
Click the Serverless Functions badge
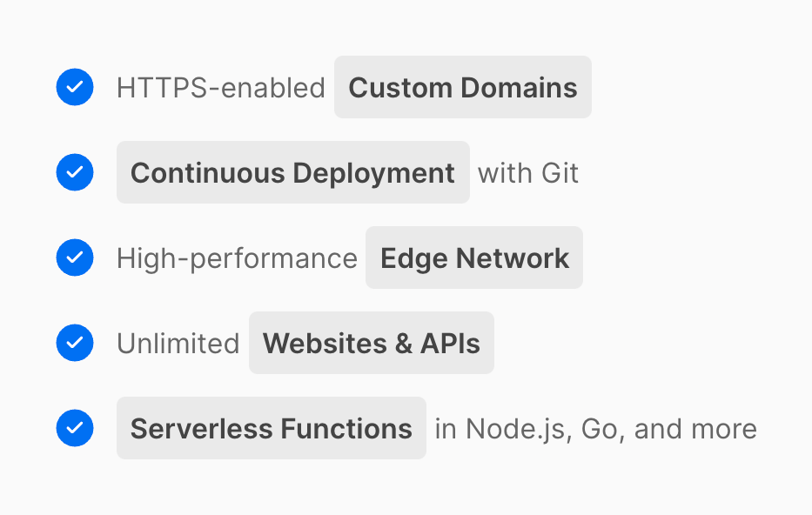point(271,428)
